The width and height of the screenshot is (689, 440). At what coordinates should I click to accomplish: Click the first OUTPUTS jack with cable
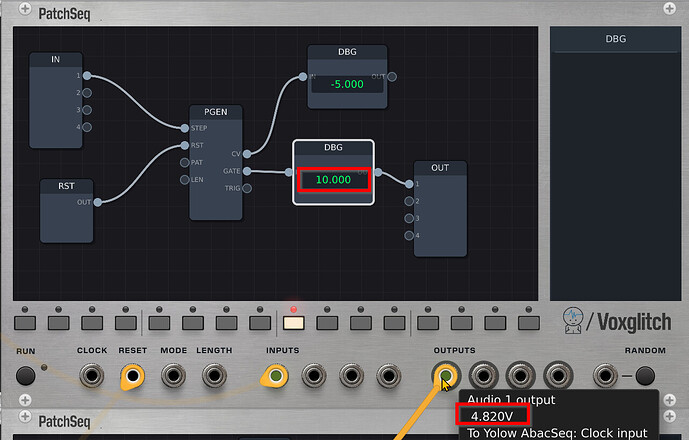[446, 376]
